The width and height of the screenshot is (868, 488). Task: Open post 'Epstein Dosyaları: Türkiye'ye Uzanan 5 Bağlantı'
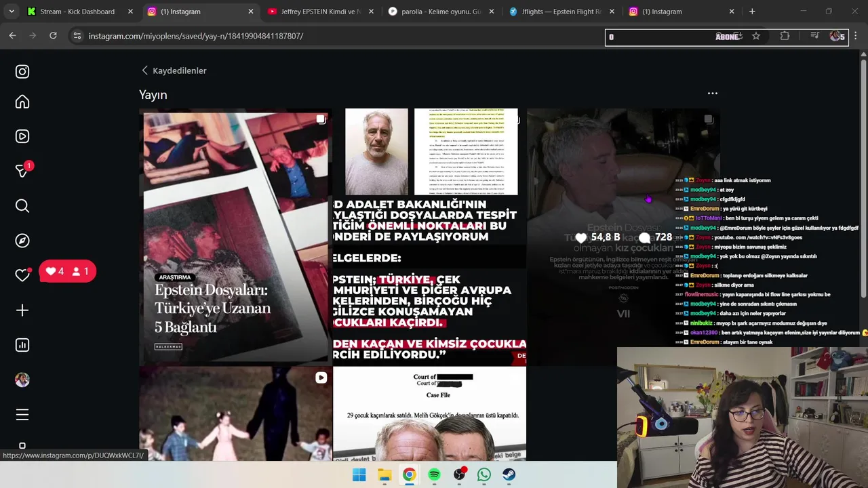[235, 236]
